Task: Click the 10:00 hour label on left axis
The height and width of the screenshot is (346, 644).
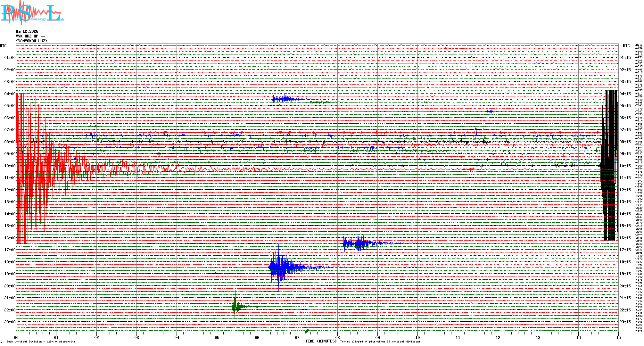Action: coord(10,166)
